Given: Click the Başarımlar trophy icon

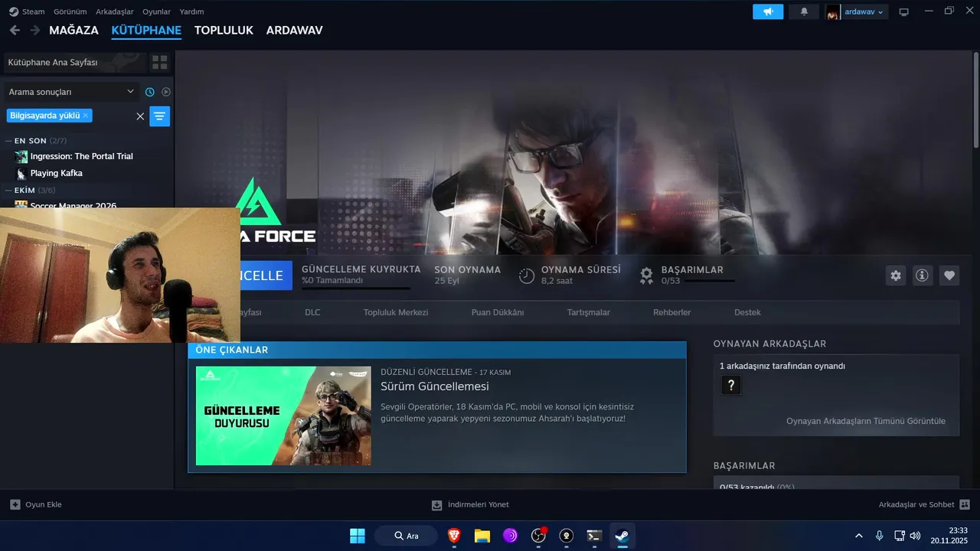Looking at the screenshot, I should 647,275.
